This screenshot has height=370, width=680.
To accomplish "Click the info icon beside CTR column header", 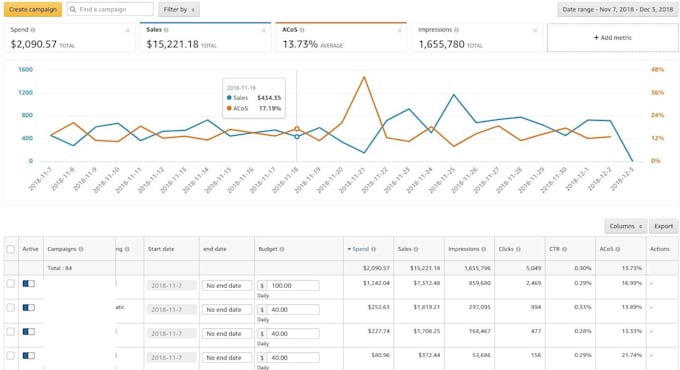I will click(564, 249).
